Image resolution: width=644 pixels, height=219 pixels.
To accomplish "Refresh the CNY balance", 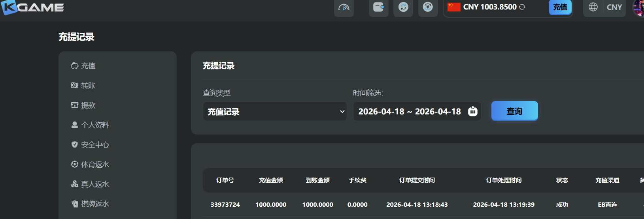I will pos(522,7).
